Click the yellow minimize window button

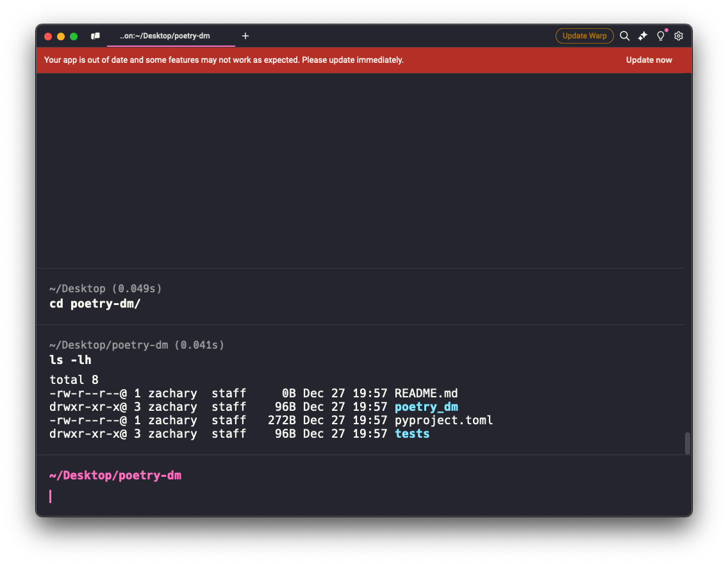[x=61, y=36]
